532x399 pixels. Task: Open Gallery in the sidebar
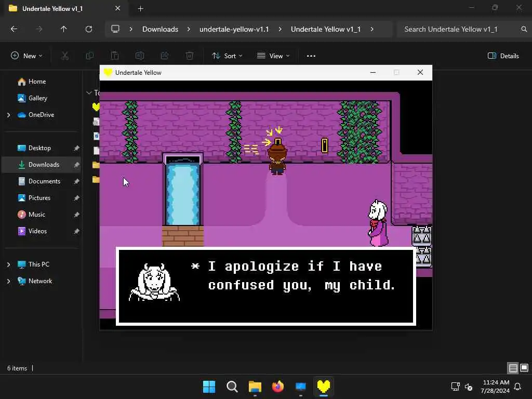[x=37, y=98]
